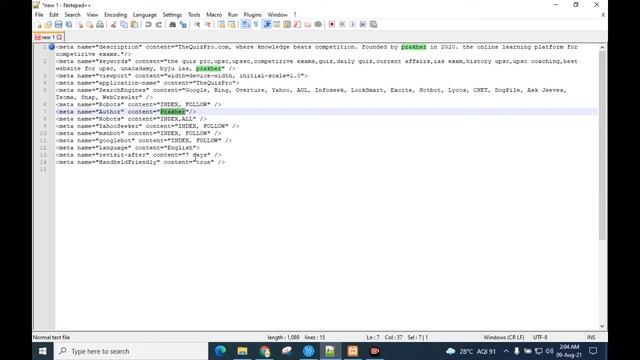Open Folder as Workspace icon
Image resolution: width=640 pixels, height=360 pixels.
(x=307, y=24)
